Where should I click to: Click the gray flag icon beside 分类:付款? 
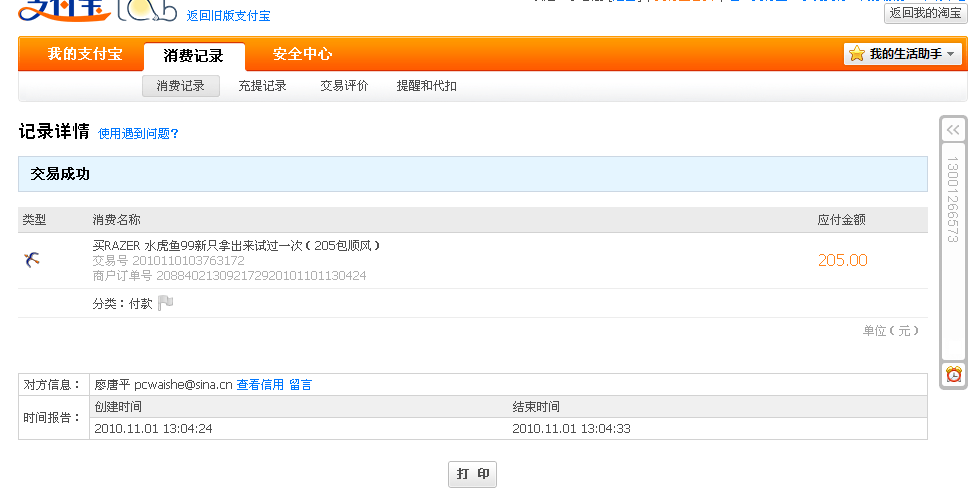[x=165, y=303]
